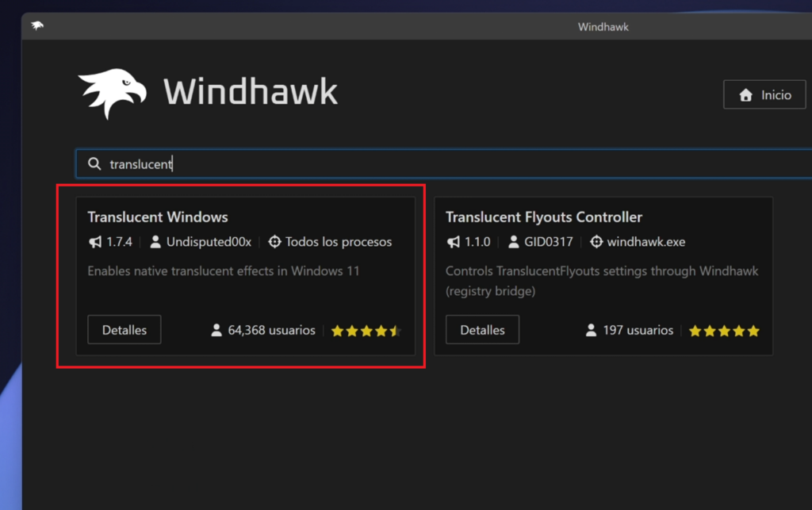Click the home icon on Inicio button

[x=745, y=94]
